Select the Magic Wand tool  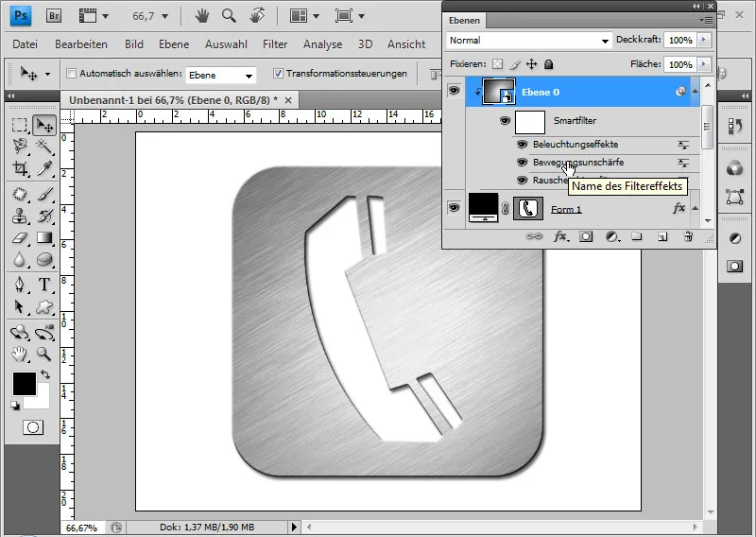click(x=44, y=146)
